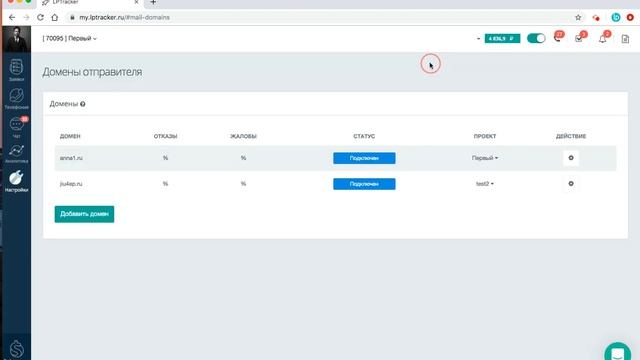
Task: Open a new browser tab
Action: coord(153,2)
